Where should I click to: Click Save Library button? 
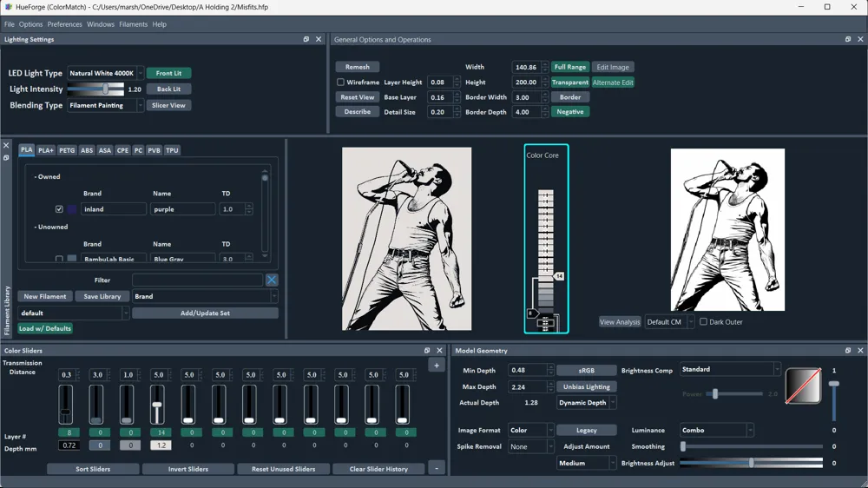pyautogui.click(x=102, y=296)
